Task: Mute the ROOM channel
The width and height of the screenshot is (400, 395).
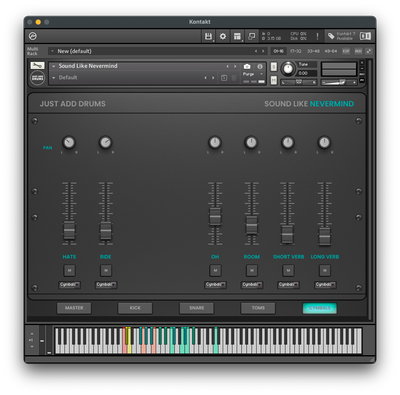Action: point(252,270)
